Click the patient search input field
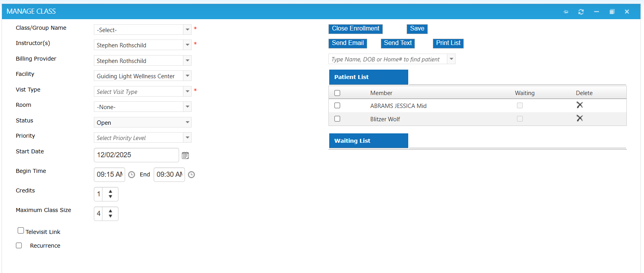 pyautogui.click(x=387, y=59)
